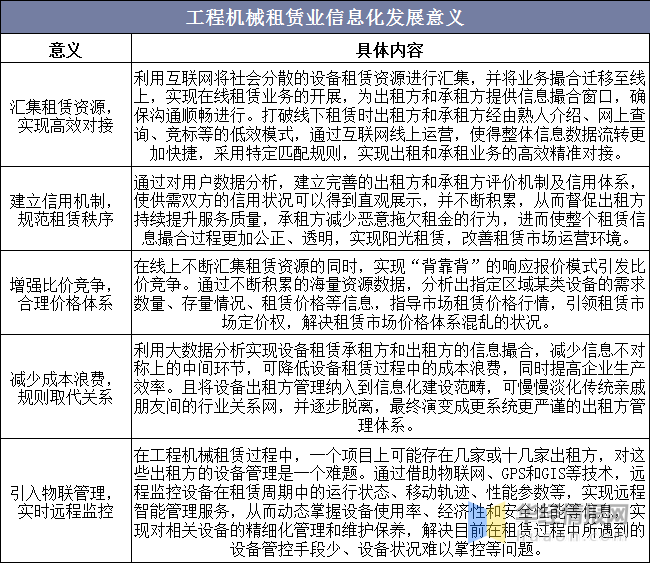Viewport: 651px width, 564px height.
Task: Select the paragraph starting 在线上不断汇集租赁资源
Action: click(390, 294)
